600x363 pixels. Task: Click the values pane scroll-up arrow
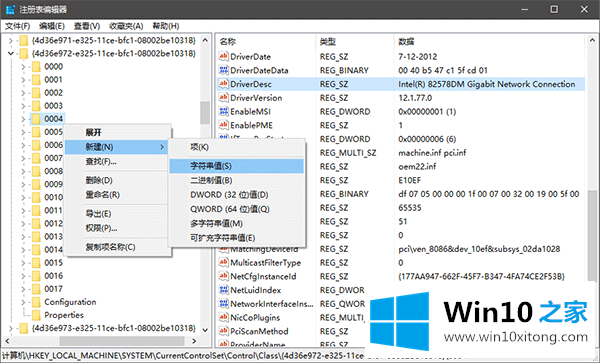pyautogui.click(x=592, y=40)
